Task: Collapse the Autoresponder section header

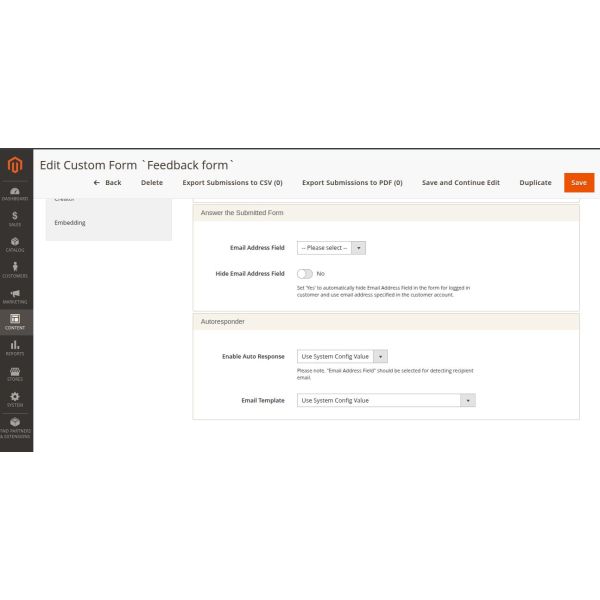Action: point(385,322)
